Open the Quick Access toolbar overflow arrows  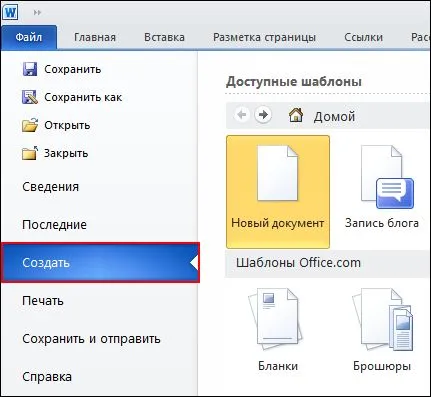click(37, 13)
